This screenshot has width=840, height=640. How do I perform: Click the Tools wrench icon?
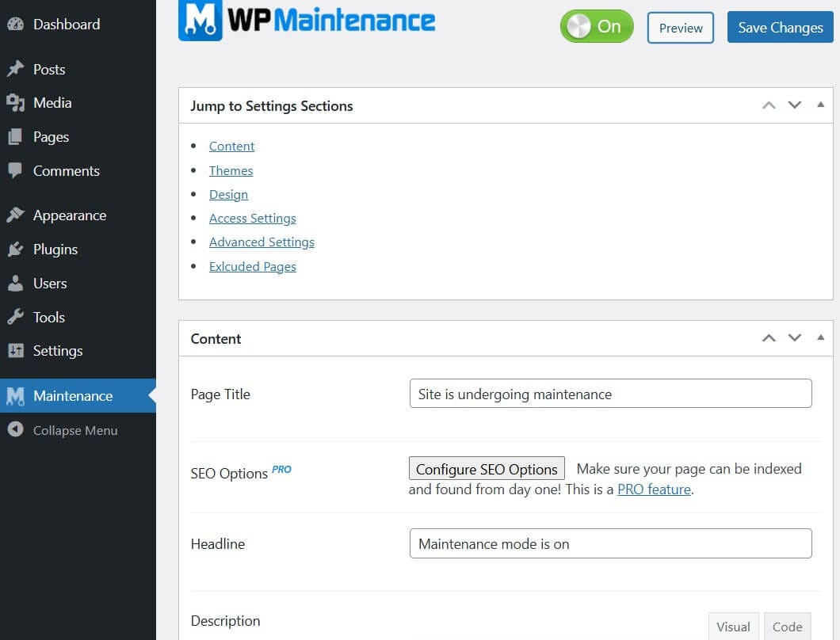click(x=16, y=317)
